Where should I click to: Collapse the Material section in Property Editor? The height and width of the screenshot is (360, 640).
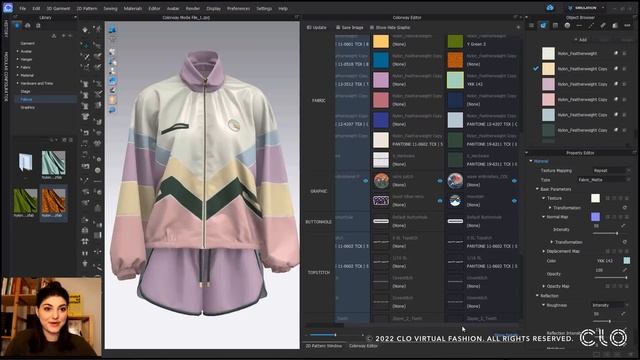tap(531, 161)
